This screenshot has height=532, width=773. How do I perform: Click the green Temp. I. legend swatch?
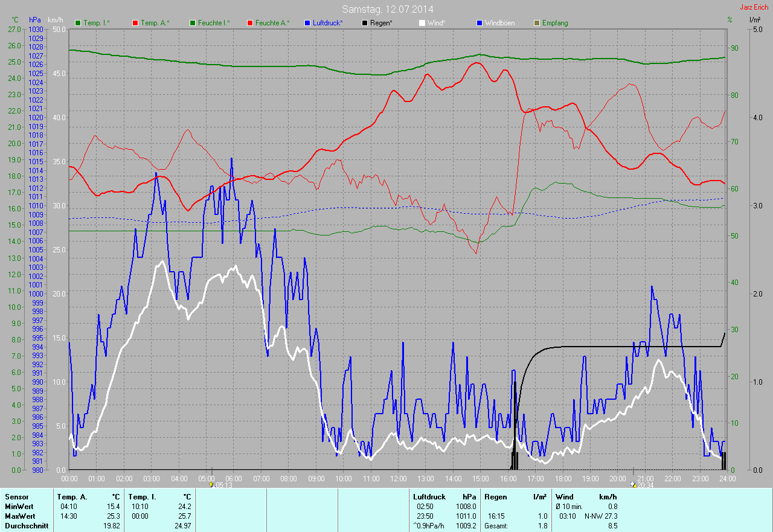click(78, 23)
